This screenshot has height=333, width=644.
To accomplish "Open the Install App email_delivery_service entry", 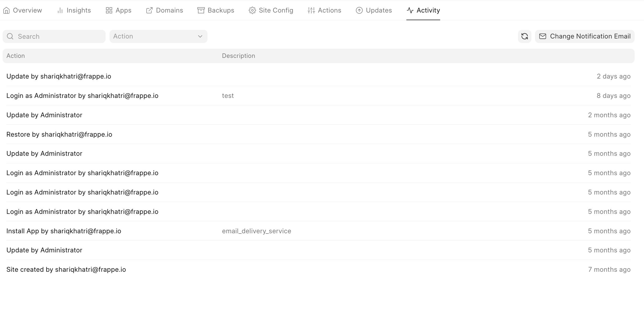I will 64,231.
